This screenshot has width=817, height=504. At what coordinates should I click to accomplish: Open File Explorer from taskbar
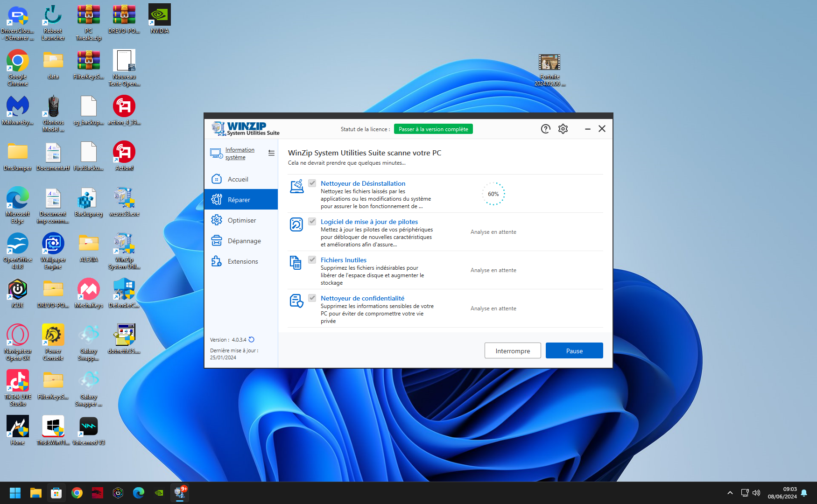click(36, 493)
